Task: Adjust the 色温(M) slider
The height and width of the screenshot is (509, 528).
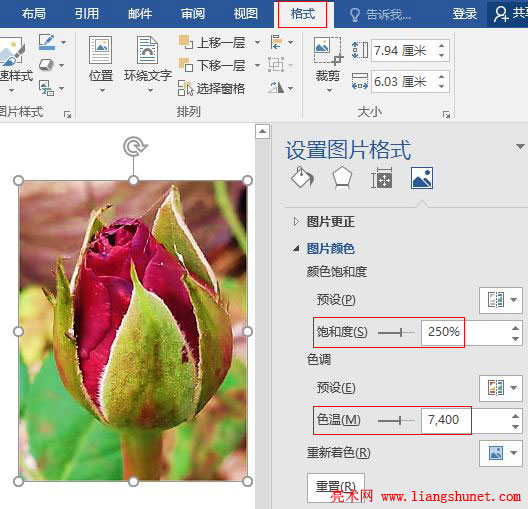Action: 396,420
